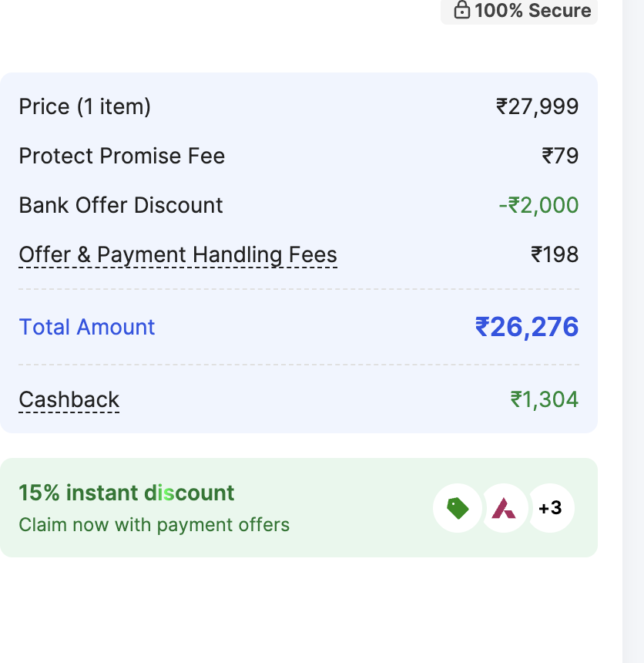
Task: Click the ₹26,276 total amount value
Action: click(x=527, y=327)
